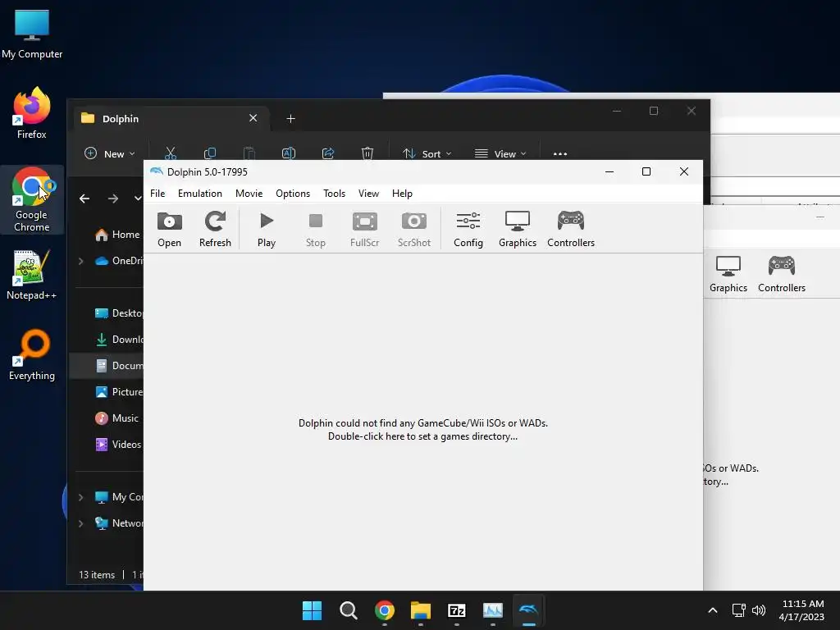Go forward in File Explorer
Screen dimensions: 840x630
point(112,199)
